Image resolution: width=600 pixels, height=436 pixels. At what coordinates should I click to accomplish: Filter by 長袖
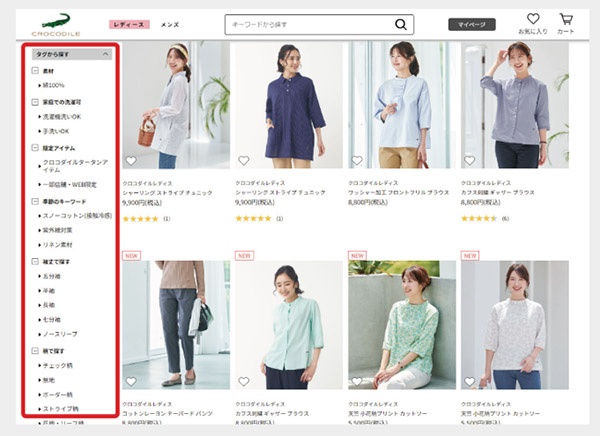[x=49, y=305]
